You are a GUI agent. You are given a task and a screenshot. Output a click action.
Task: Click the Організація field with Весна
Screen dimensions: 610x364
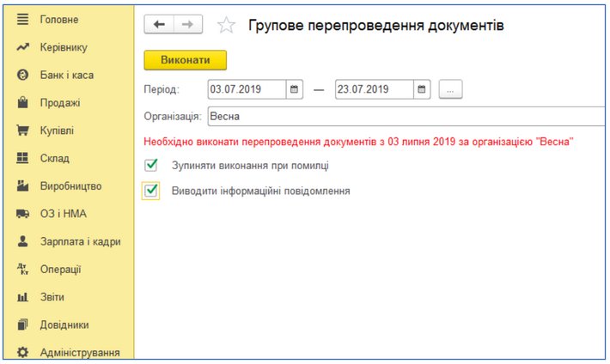(x=404, y=116)
